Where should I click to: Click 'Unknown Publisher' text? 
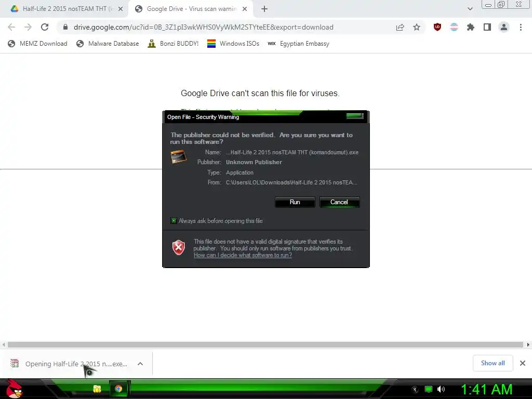(x=254, y=162)
